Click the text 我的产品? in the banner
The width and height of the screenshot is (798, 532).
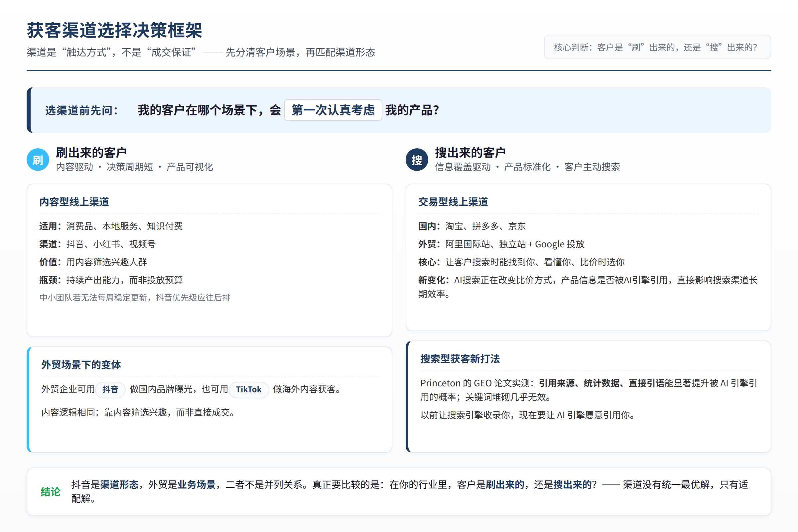[412, 110]
